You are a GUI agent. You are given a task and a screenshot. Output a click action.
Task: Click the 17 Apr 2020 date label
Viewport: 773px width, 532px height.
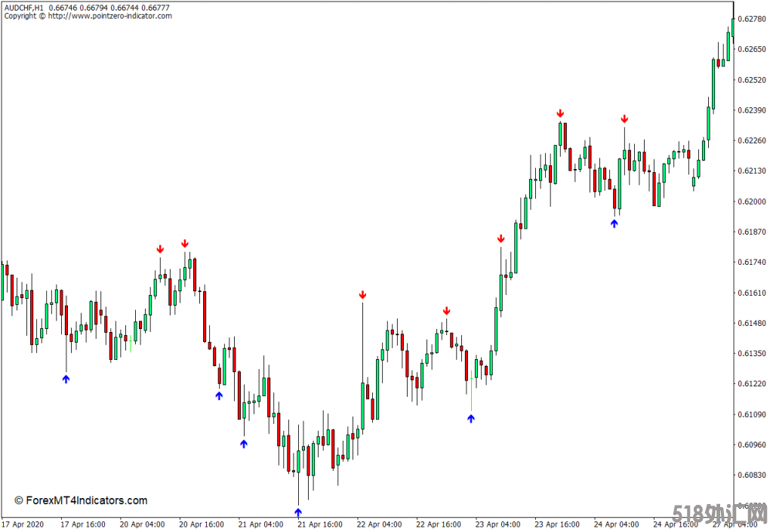25,524
